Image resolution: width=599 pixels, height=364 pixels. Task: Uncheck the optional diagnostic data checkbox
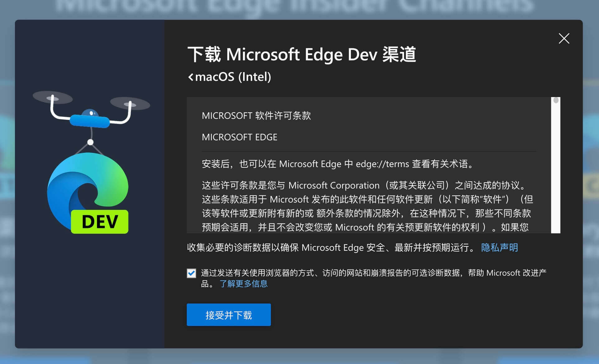pyautogui.click(x=191, y=273)
